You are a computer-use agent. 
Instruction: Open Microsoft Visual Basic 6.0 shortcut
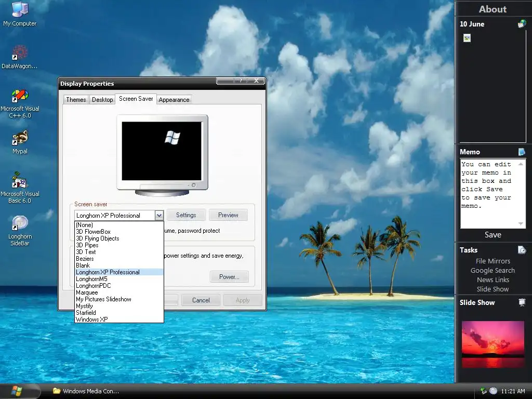click(20, 188)
